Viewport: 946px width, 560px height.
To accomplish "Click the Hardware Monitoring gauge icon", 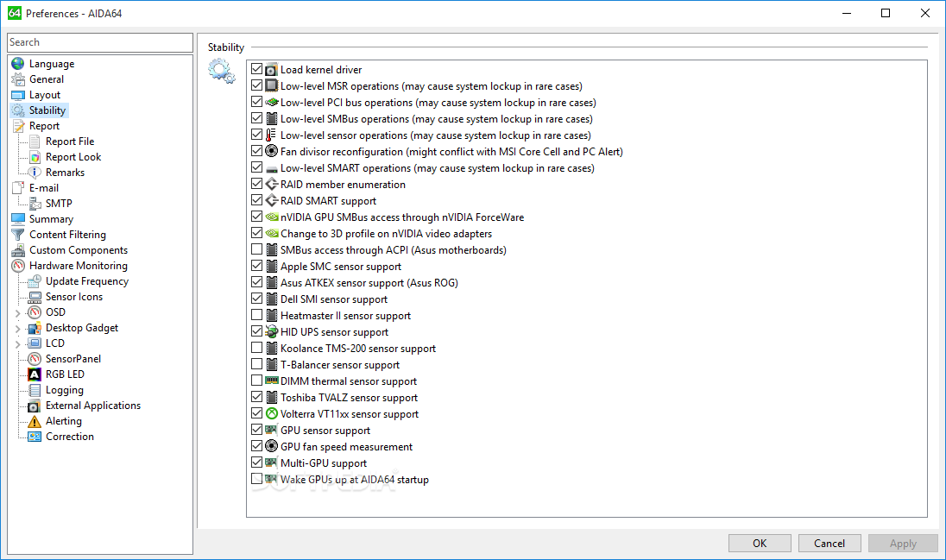I will [18, 266].
